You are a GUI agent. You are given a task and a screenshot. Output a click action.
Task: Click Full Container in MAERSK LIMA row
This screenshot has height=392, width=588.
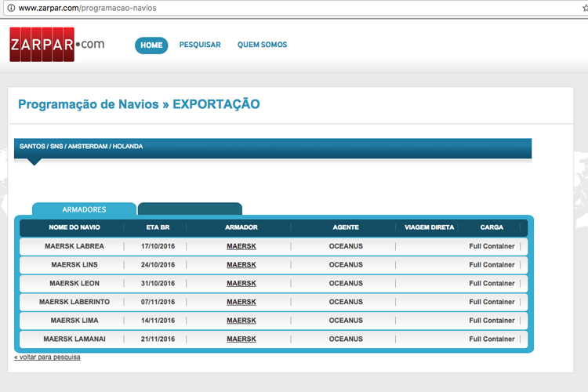point(492,321)
